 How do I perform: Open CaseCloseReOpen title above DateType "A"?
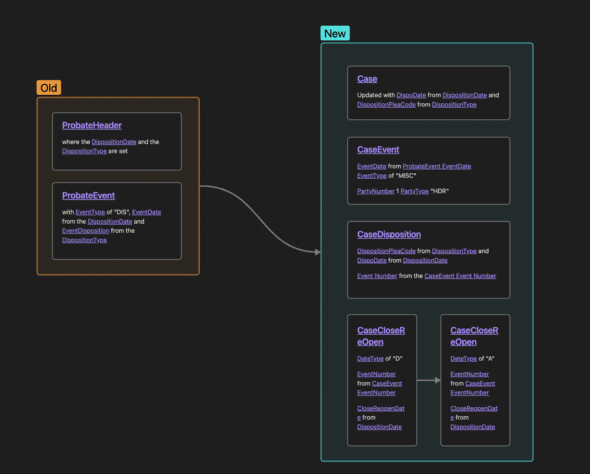(474, 336)
